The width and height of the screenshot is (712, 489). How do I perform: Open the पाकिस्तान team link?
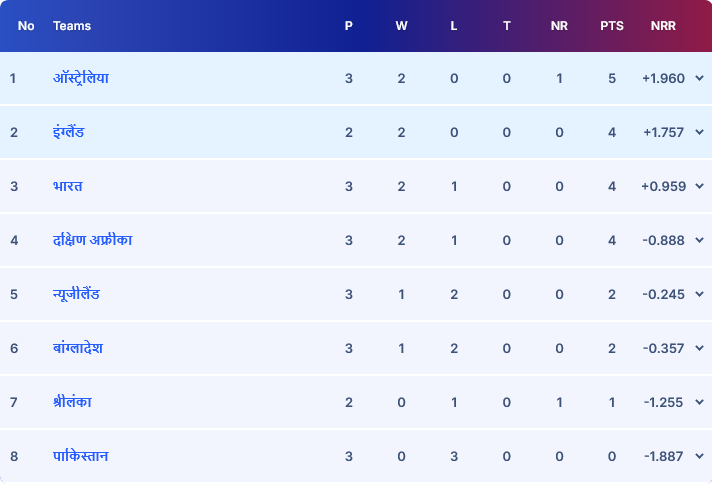(81, 456)
